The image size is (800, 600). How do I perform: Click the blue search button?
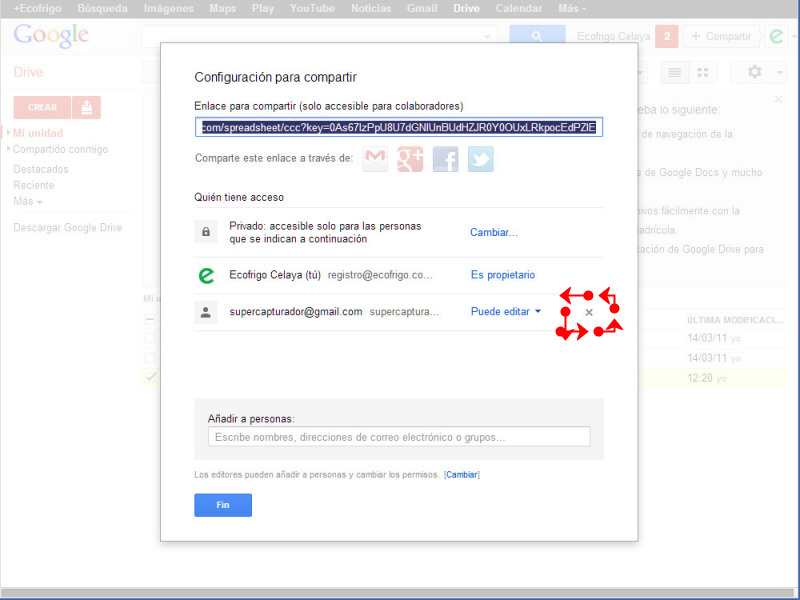537,36
